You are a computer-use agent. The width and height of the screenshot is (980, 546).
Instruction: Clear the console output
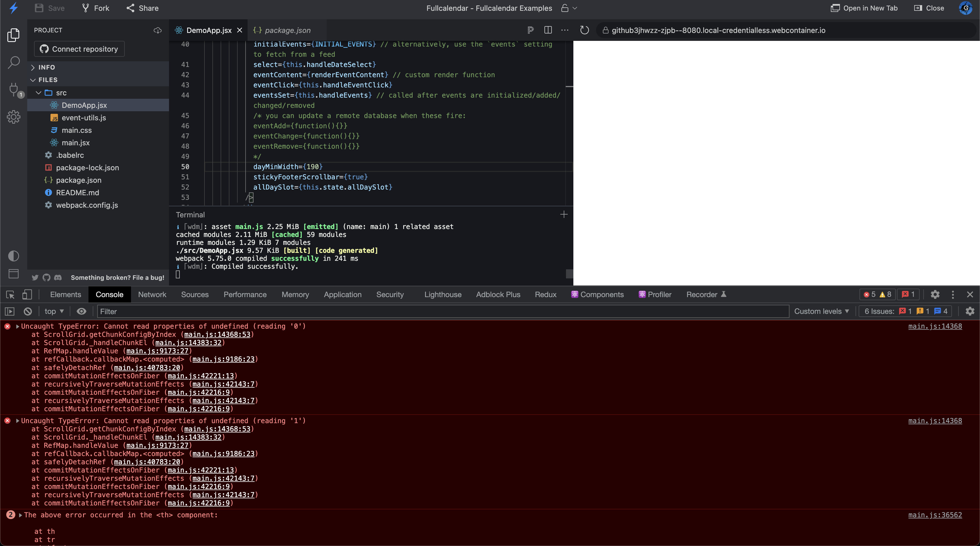[28, 311]
